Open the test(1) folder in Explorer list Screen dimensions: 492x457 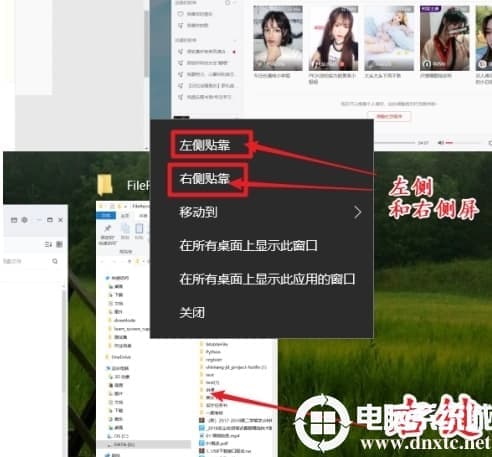(x=209, y=383)
